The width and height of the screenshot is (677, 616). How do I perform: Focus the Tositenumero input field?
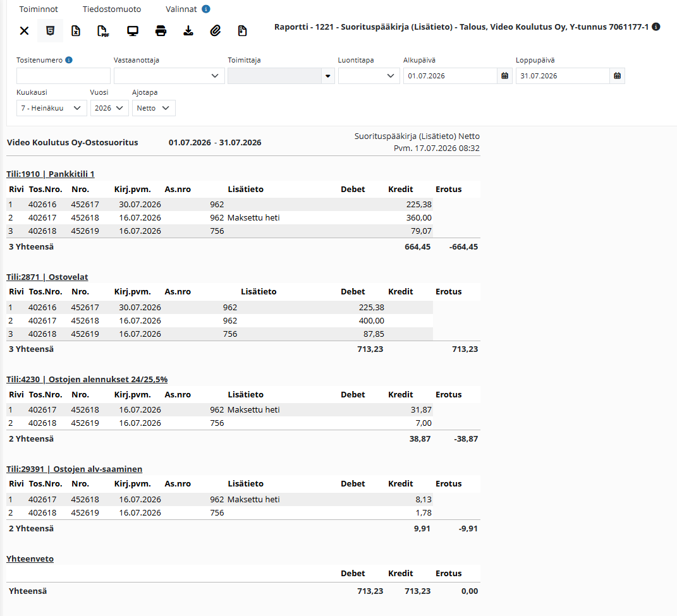63,76
